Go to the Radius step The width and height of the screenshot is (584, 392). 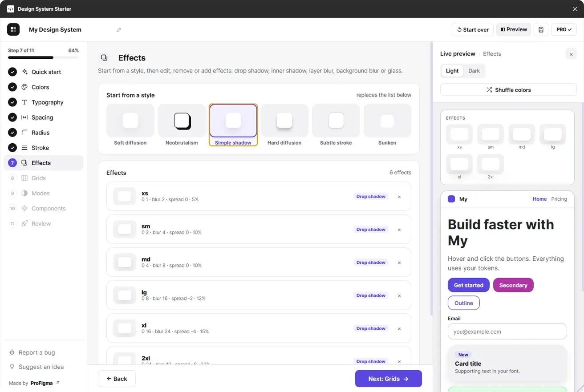(x=44, y=133)
